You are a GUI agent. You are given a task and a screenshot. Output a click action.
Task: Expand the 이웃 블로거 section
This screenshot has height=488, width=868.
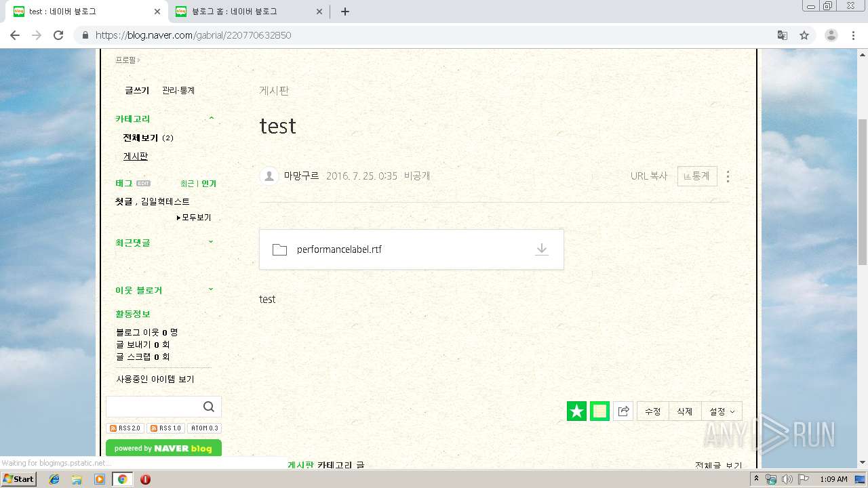[x=211, y=289]
